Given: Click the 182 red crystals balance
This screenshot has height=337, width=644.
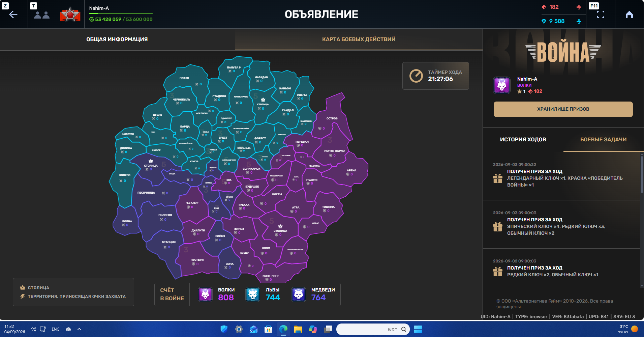Looking at the screenshot, I should (554, 7).
